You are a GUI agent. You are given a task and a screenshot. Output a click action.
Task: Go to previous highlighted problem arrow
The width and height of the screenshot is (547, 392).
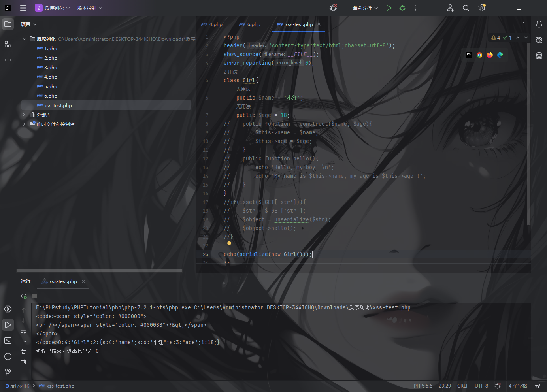[518, 38]
